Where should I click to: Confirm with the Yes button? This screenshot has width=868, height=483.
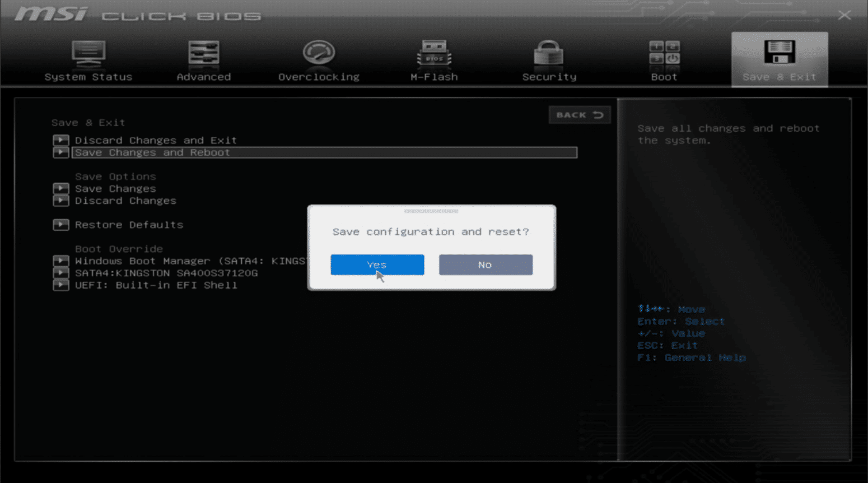point(377,264)
